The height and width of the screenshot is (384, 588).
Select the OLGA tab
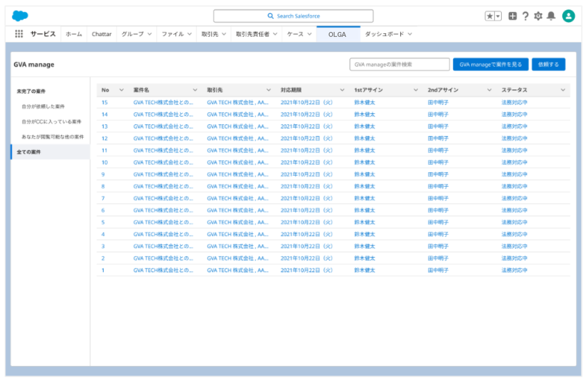pyautogui.click(x=338, y=34)
